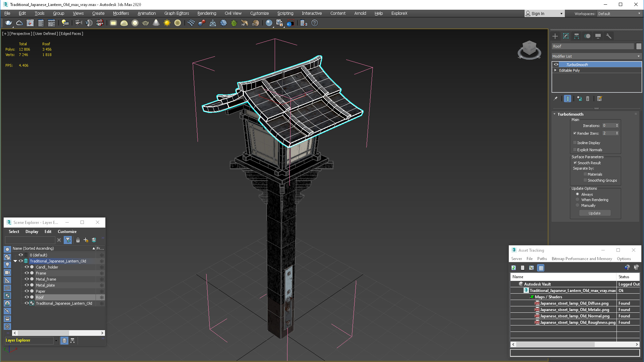This screenshot has width=644, height=362.
Task: Select the Modifiers menu item
Action: pyautogui.click(x=120, y=13)
